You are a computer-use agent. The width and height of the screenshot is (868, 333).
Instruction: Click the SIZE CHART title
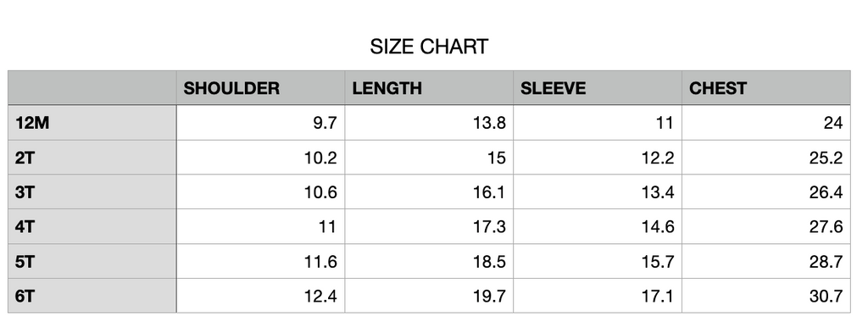(x=429, y=47)
